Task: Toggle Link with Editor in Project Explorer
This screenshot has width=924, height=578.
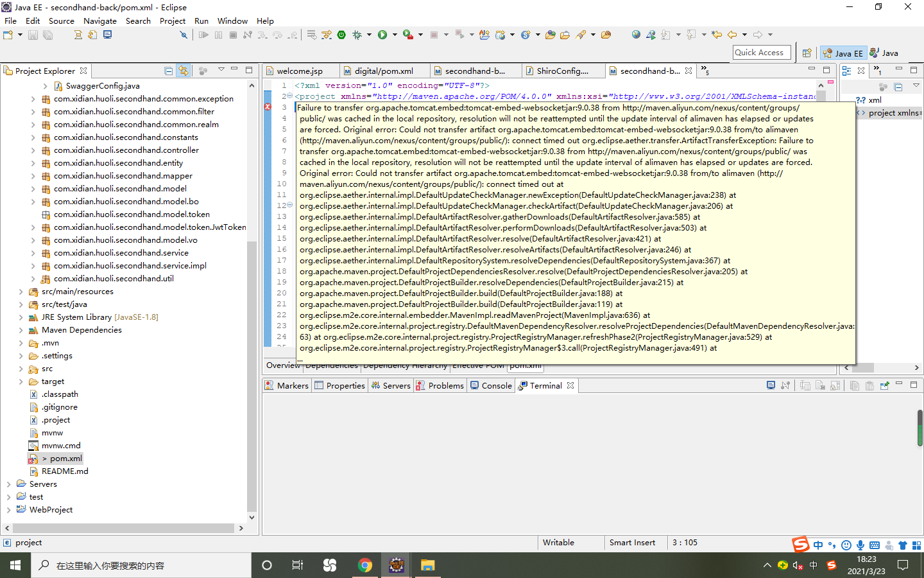Action: [184, 72]
